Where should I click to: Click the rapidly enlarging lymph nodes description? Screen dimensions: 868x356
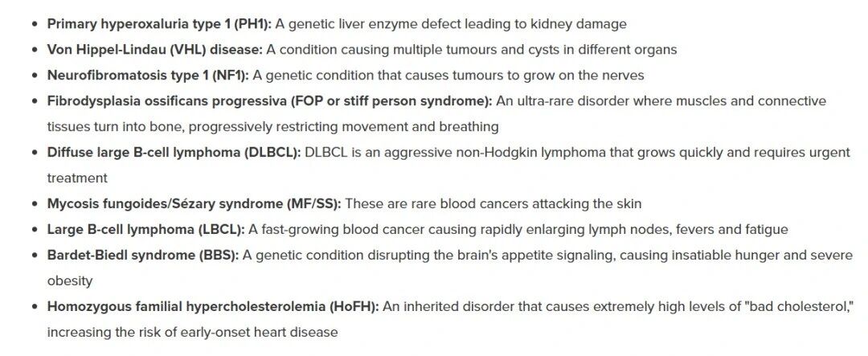click(x=518, y=230)
